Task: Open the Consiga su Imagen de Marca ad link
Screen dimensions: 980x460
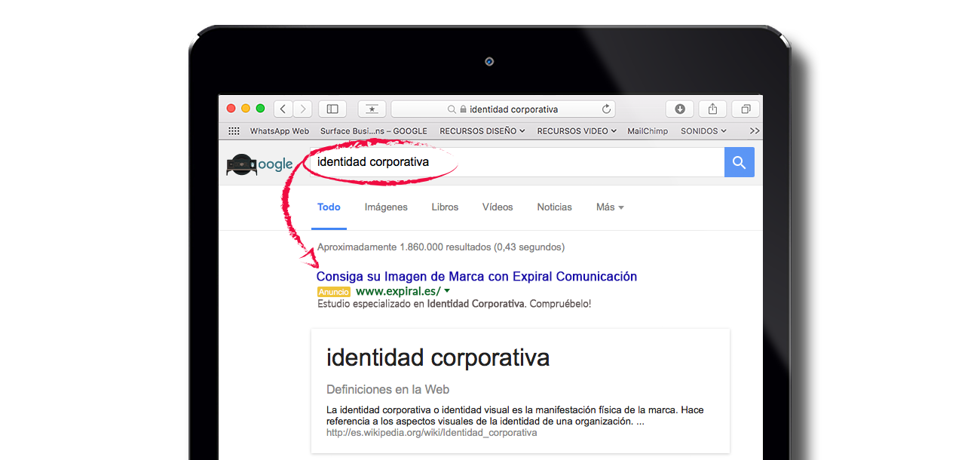Action: pyautogui.click(x=476, y=276)
